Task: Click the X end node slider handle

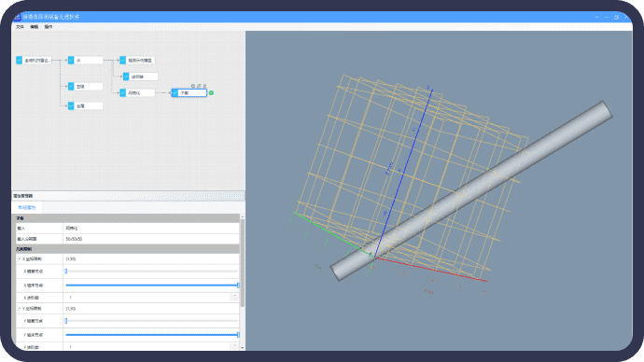Action: coord(238,285)
